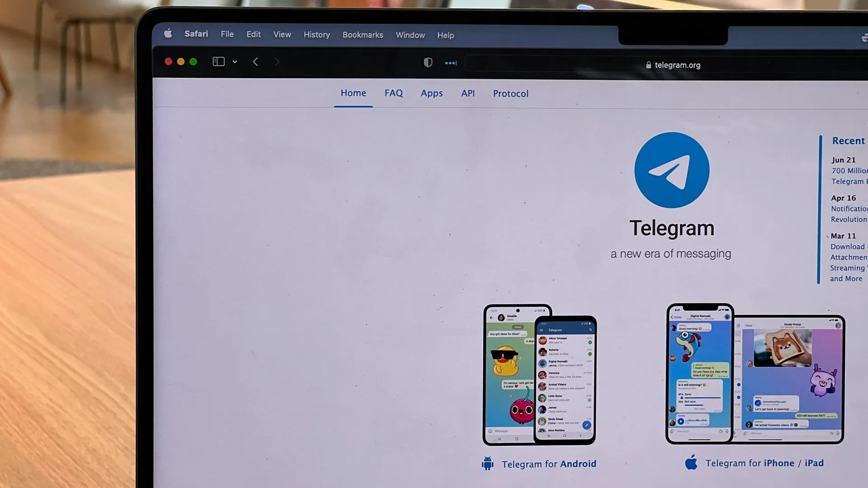Click the back navigation arrow icon
Image resolution: width=868 pixels, height=488 pixels.
tap(256, 61)
